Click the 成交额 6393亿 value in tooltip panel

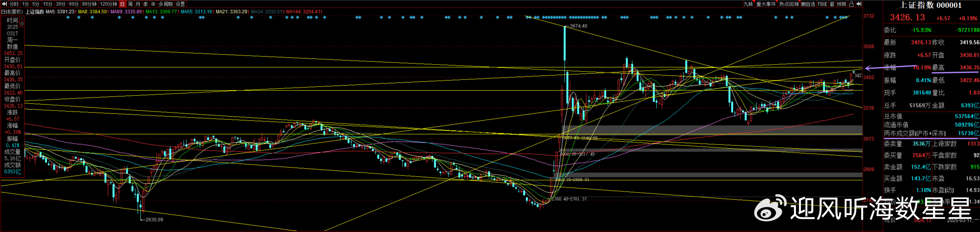(12, 171)
